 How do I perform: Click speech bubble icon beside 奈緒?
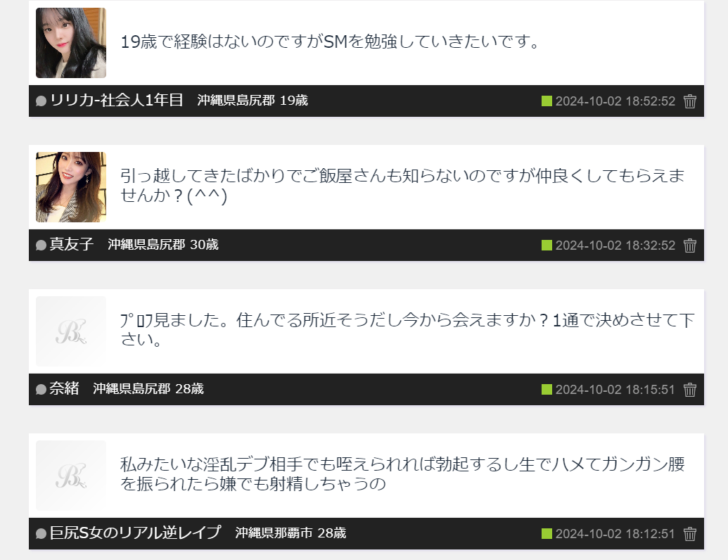tap(41, 389)
